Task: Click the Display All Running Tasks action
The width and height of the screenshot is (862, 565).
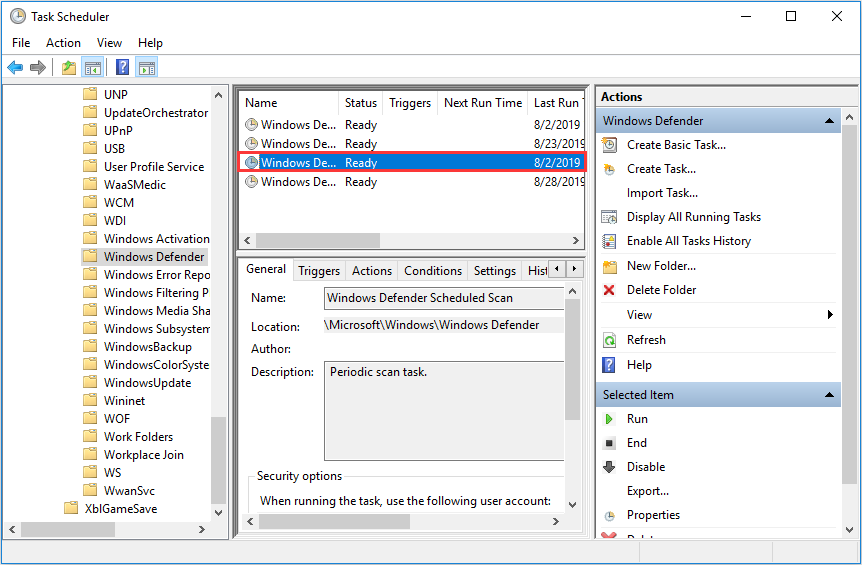Action: (694, 217)
